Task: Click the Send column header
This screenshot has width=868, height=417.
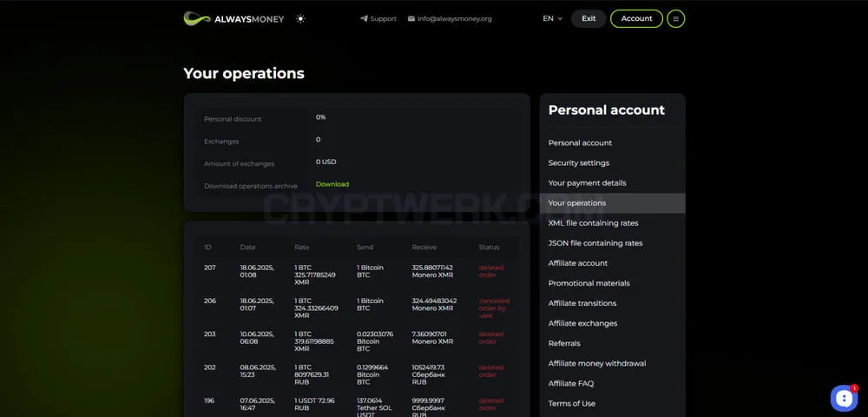Action: click(x=365, y=247)
